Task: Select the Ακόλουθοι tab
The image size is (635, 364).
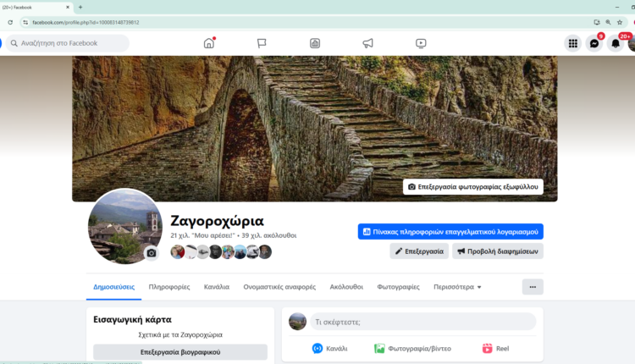Action: (x=346, y=287)
